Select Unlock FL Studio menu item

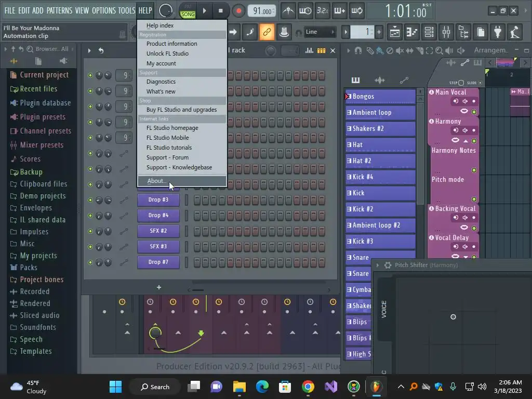(182, 54)
